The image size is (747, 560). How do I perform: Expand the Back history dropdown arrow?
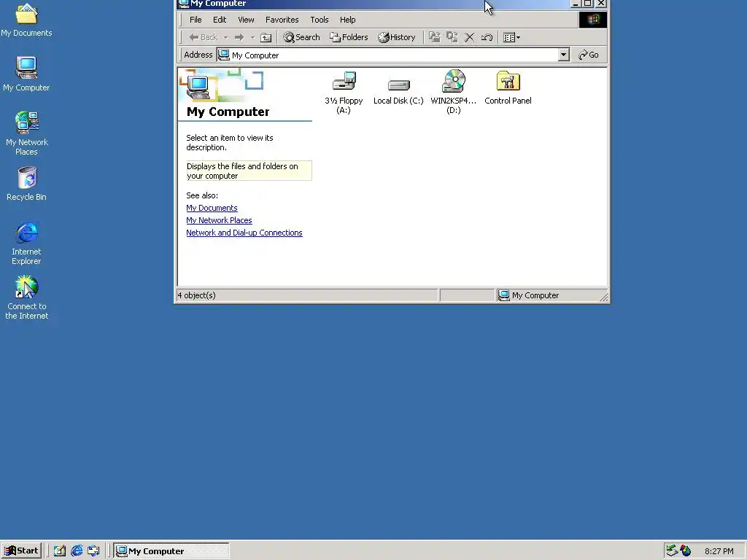coord(225,37)
